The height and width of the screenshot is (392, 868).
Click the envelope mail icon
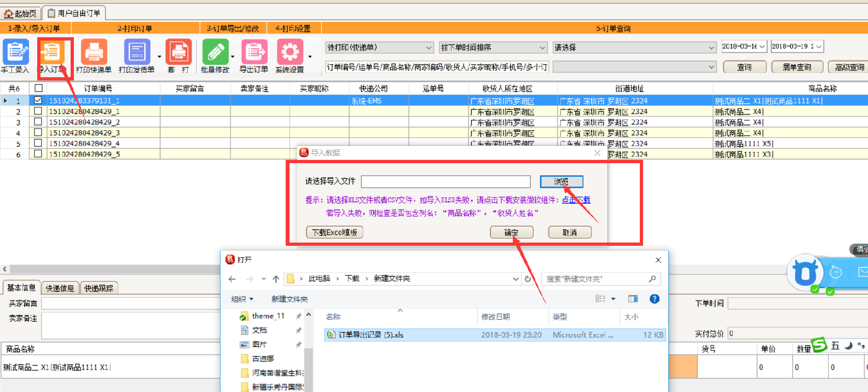click(x=863, y=272)
